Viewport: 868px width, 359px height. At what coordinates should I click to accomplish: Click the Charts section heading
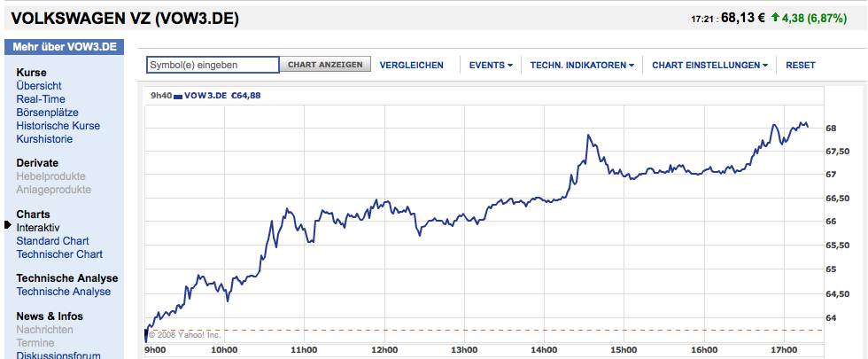tap(34, 215)
